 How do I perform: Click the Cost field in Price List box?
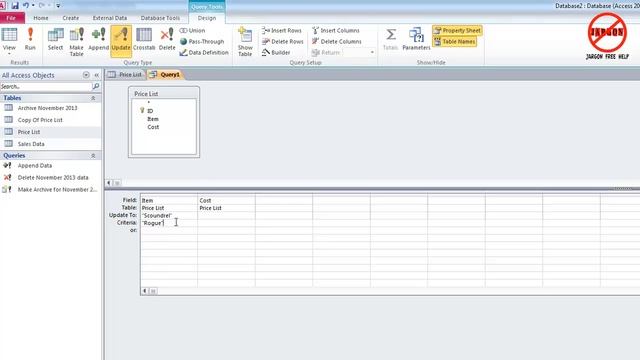coord(153,127)
